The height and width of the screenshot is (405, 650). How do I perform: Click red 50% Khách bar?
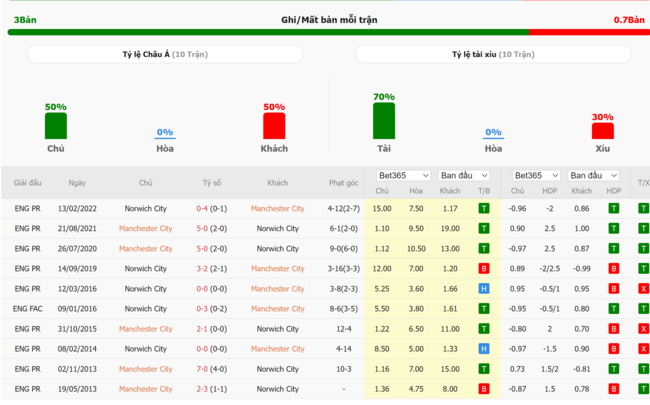(x=274, y=126)
